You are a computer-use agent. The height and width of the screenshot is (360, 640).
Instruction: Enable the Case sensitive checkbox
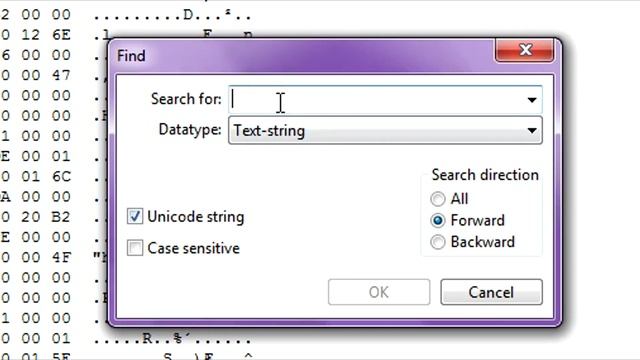tap(135, 248)
